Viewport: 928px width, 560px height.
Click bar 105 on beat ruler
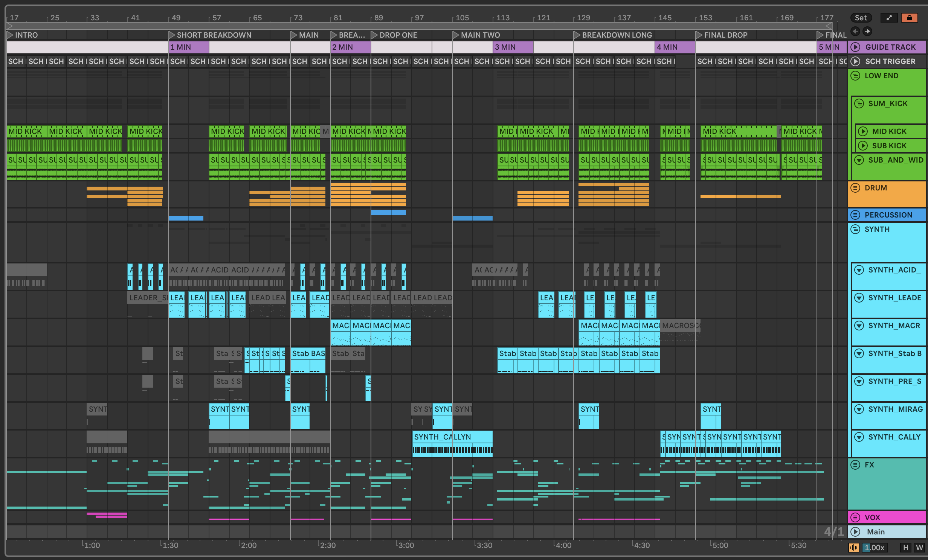pos(462,18)
